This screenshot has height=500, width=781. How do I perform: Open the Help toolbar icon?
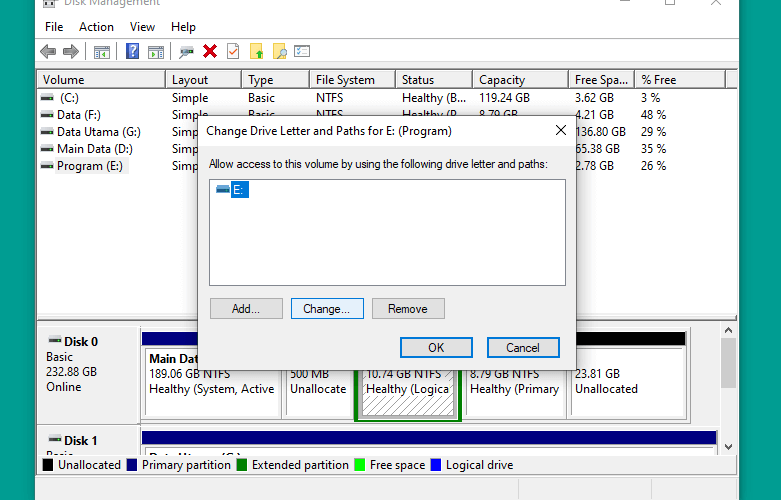point(132,51)
